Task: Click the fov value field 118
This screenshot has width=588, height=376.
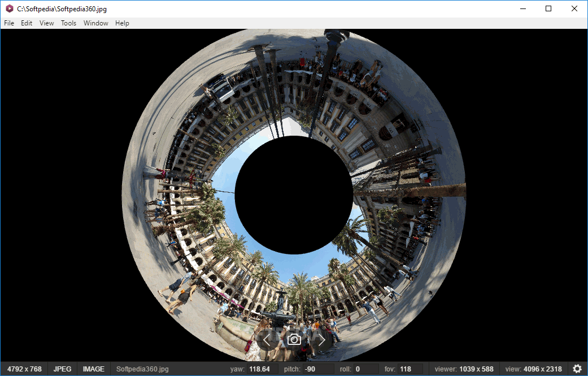Action: click(x=410, y=369)
